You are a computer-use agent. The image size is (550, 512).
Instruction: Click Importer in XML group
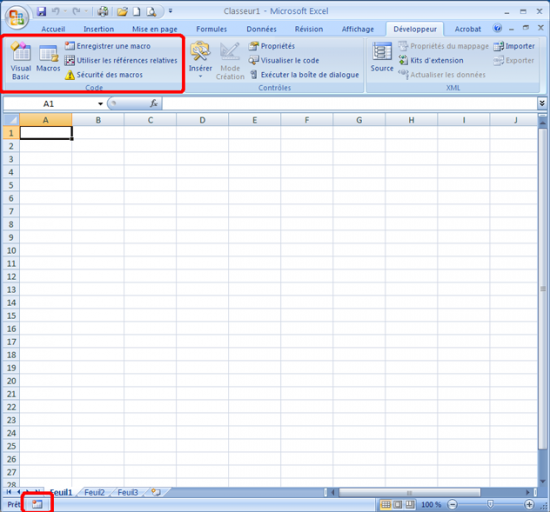(514, 46)
